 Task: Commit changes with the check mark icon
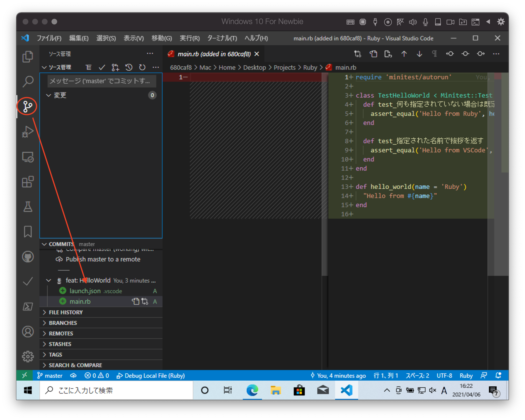click(102, 68)
